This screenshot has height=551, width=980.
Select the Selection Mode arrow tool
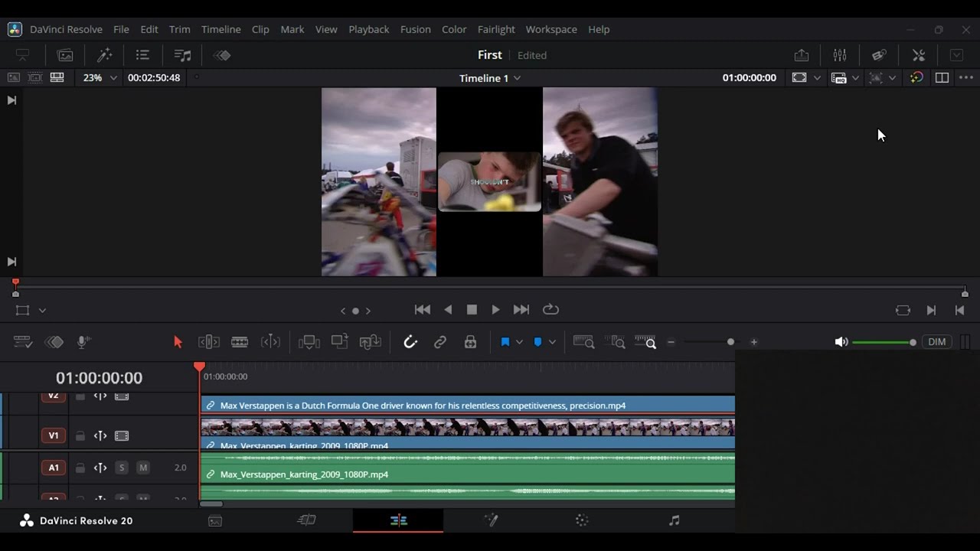(x=178, y=342)
